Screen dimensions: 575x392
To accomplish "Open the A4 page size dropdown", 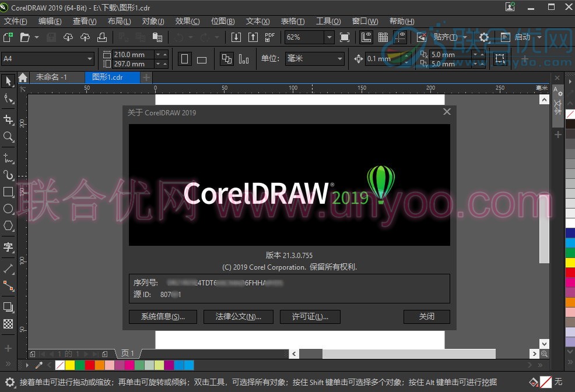I will pyautogui.click(x=89, y=59).
